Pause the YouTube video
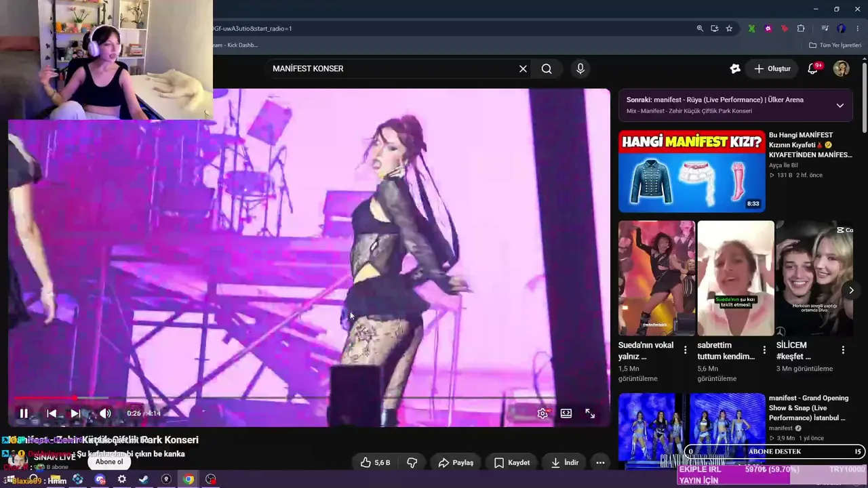868x488 pixels. tap(24, 413)
